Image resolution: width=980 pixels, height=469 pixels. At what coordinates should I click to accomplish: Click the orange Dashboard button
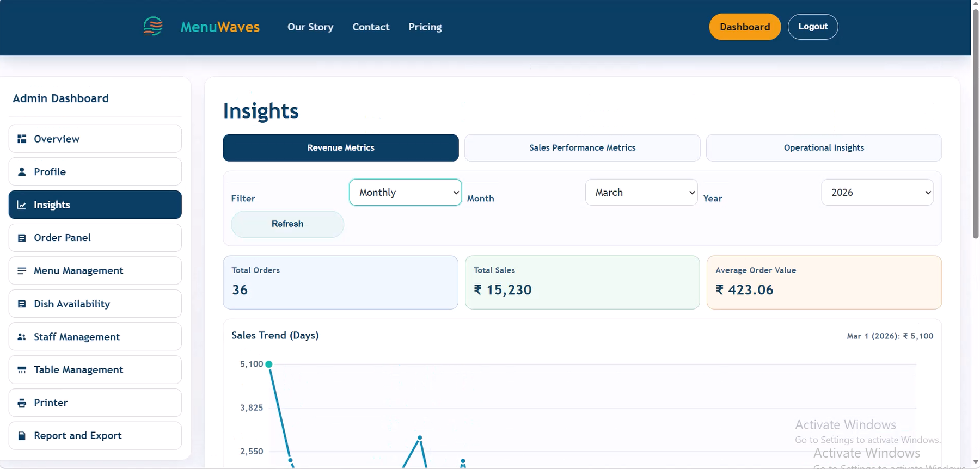point(745,27)
